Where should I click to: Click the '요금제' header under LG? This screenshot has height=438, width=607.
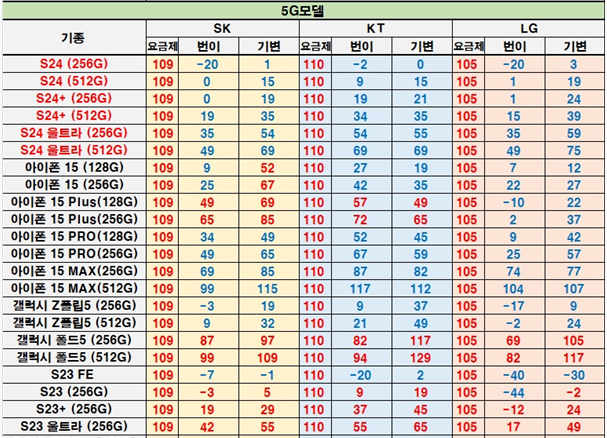pyautogui.click(x=468, y=46)
